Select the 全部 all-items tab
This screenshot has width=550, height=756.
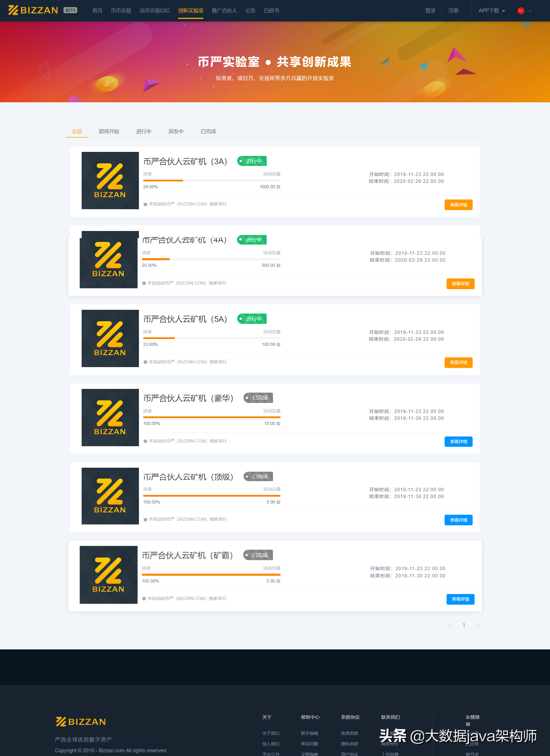pyautogui.click(x=76, y=131)
